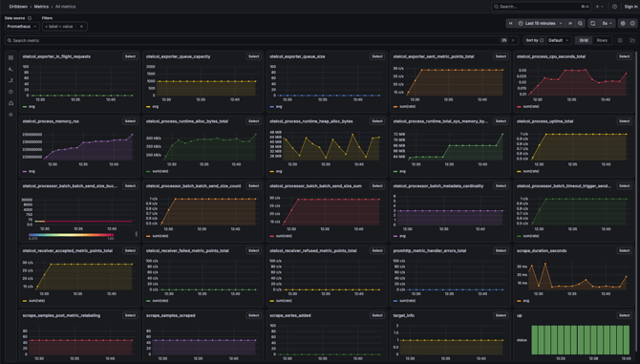Zoom out the time range with the magnifier icon
Screen dimensions: 640x364
pos(580,23)
